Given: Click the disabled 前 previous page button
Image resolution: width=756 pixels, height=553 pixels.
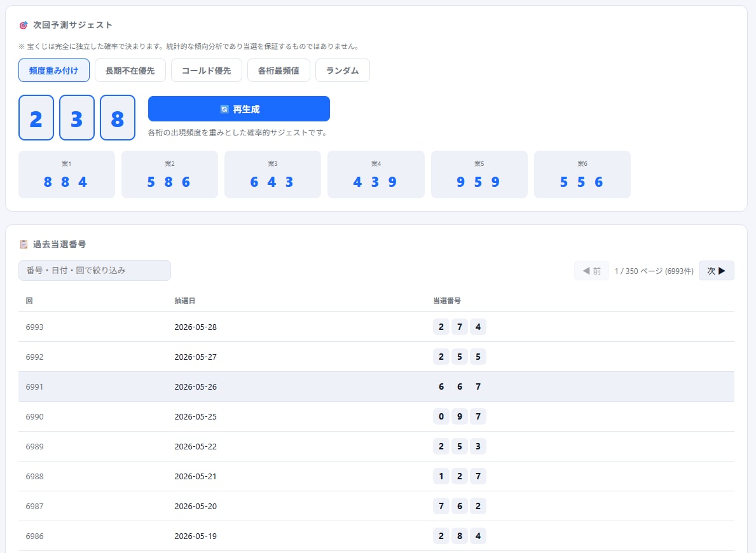Looking at the screenshot, I should (x=591, y=271).
